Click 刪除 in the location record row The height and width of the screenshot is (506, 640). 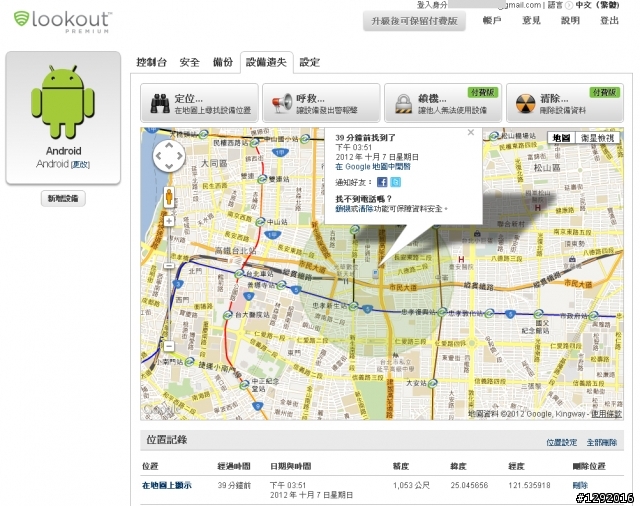[x=580, y=485]
